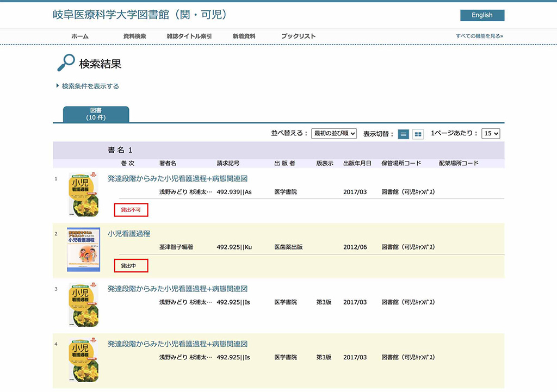
Task: Open ブックリスト menu item
Action: click(x=298, y=36)
